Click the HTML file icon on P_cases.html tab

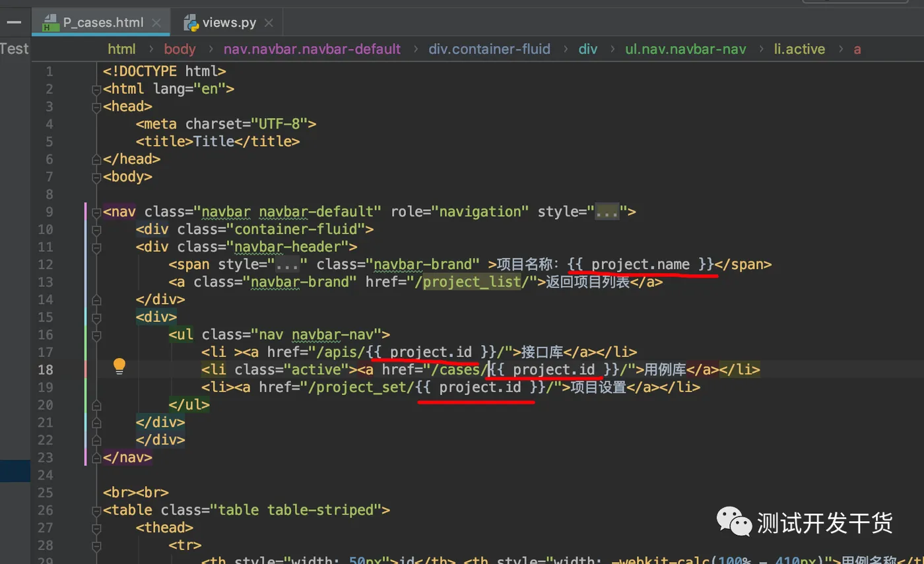pyautogui.click(x=50, y=22)
